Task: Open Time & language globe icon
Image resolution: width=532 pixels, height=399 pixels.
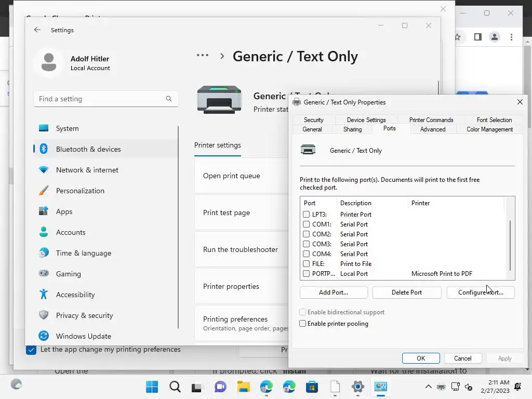Action: (x=44, y=253)
